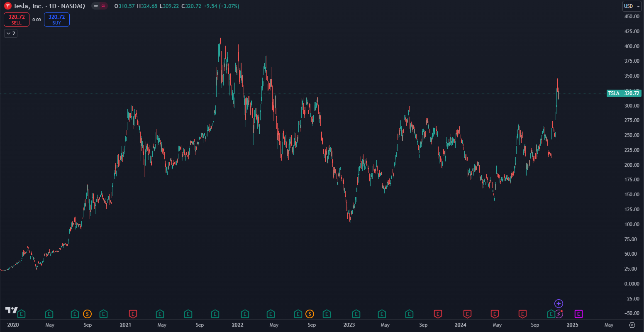The image size is (644, 332).
Task: Click the Tesla logo icon beside the symbol title
Action: click(7, 6)
